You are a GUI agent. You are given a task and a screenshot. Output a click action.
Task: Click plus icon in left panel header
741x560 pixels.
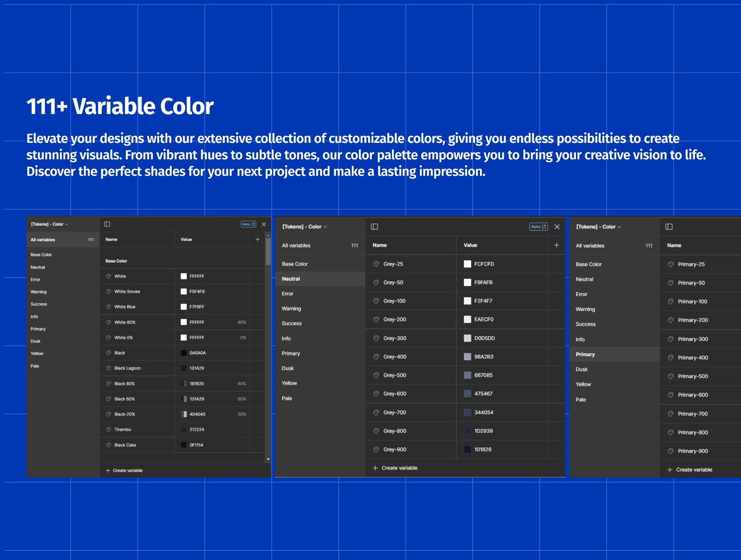click(x=258, y=239)
